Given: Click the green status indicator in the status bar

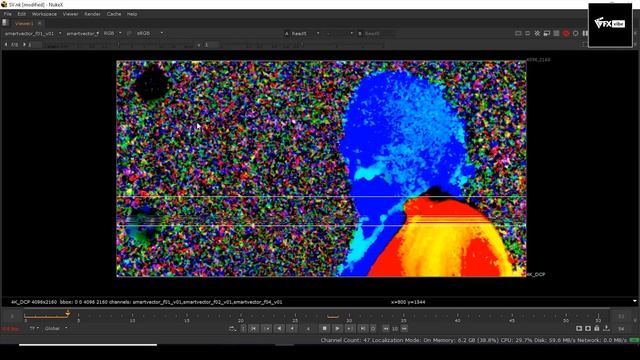Looking at the screenshot, I should (634, 340).
